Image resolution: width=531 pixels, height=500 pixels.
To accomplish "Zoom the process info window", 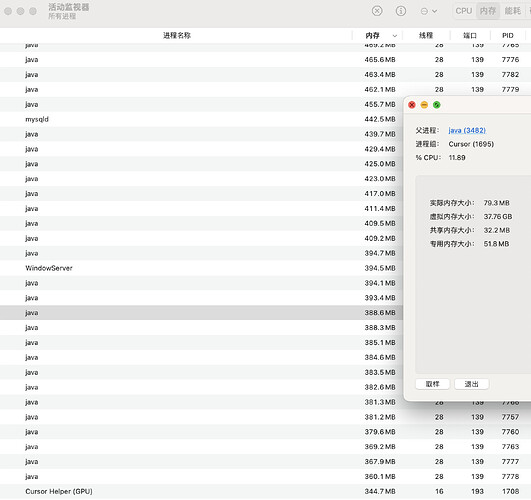I will (x=437, y=105).
